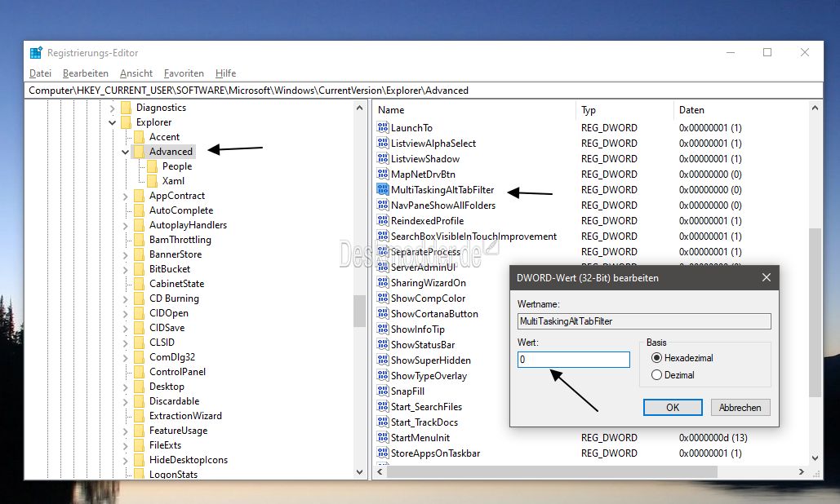Click the ShowTypeOverlay DWORD icon
The height and width of the screenshot is (504, 840).
[x=383, y=376]
